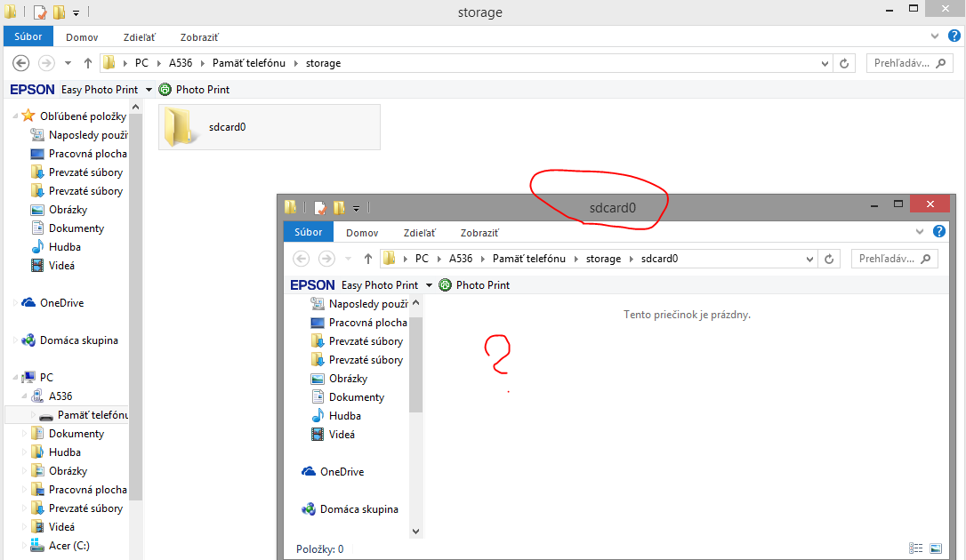Open Súbor tab in sdcard0 window
This screenshot has height=560, width=966.
[308, 232]
